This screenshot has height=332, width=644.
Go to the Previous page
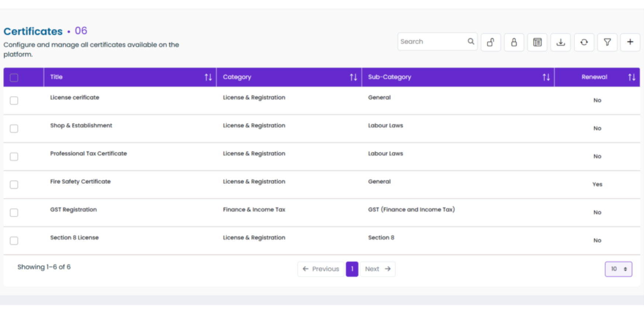coord(321,269)
